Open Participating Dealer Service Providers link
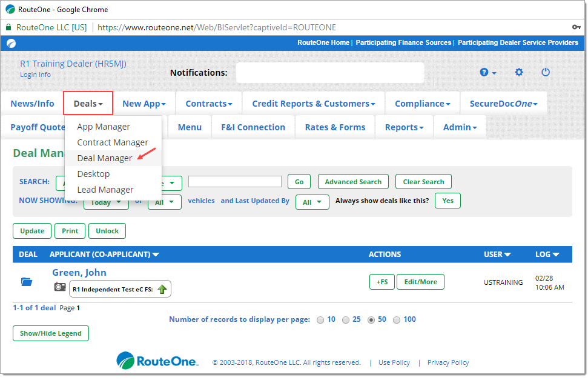The height and width of the screenshot is (383, 588). (518, 42)
